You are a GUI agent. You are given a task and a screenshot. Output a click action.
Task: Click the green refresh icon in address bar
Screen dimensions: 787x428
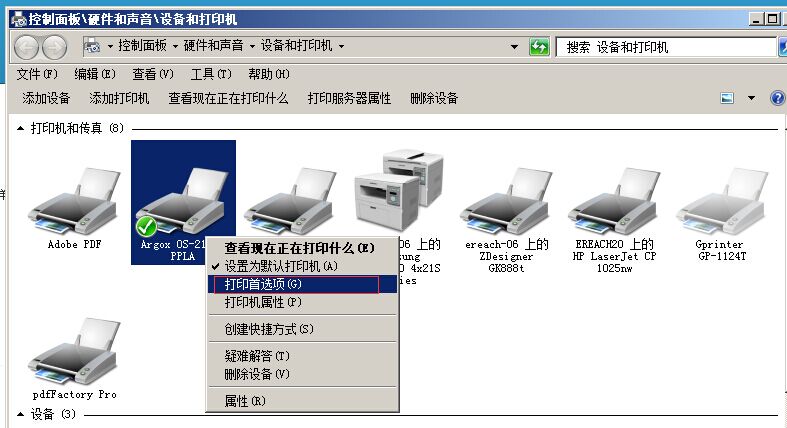[539, 47]
